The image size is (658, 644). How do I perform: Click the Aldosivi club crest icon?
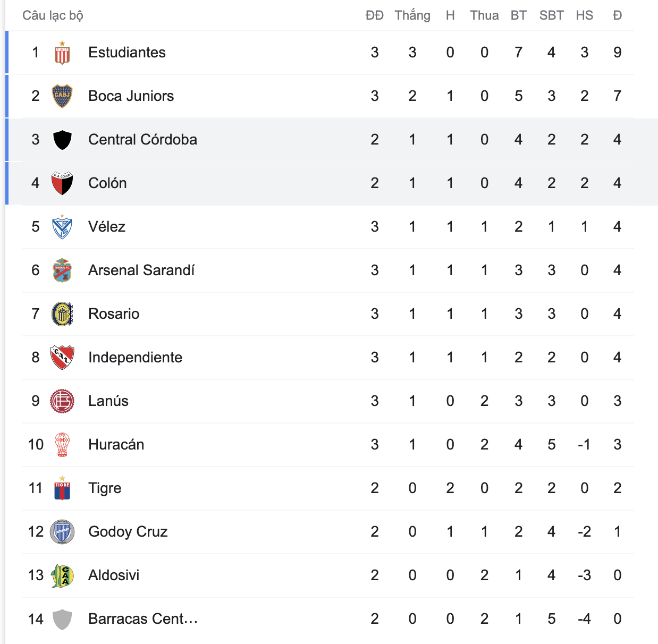coord(62,575)
